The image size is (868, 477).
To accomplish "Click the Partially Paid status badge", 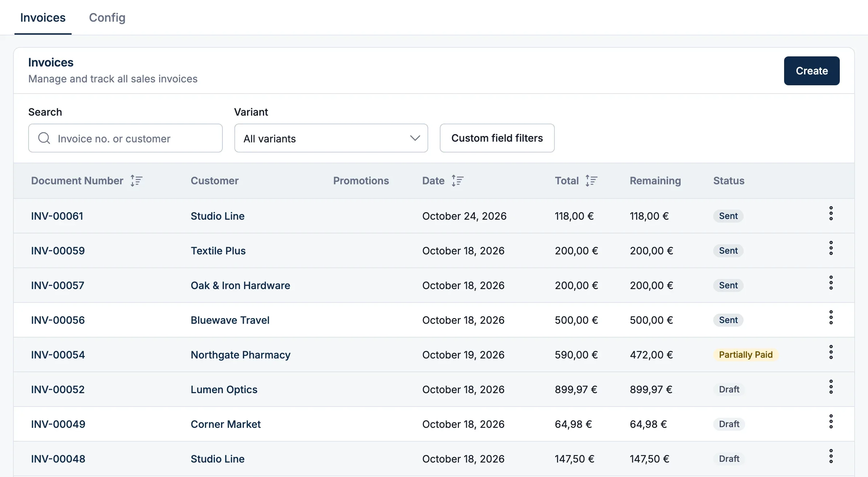I will [x=746, y=355].
